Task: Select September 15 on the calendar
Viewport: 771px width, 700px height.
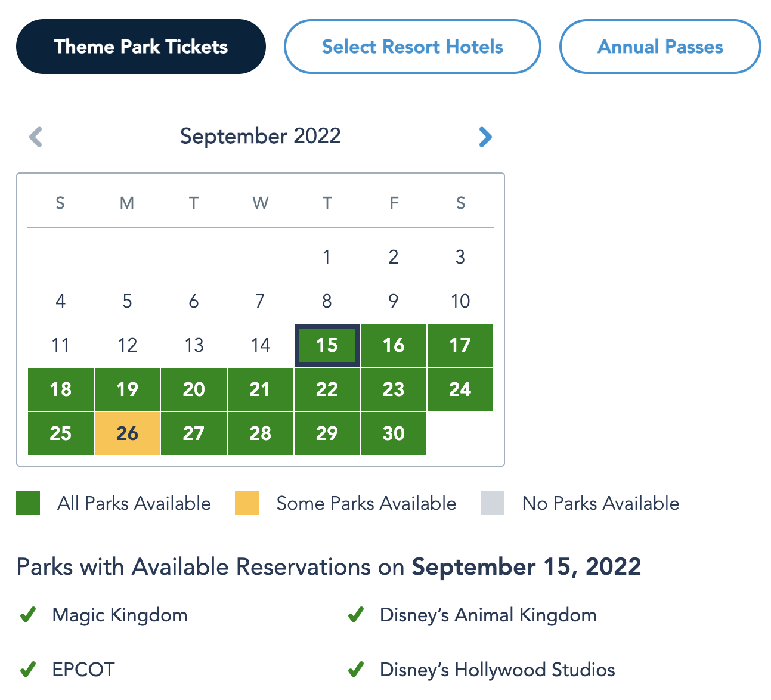Action: 327,345
